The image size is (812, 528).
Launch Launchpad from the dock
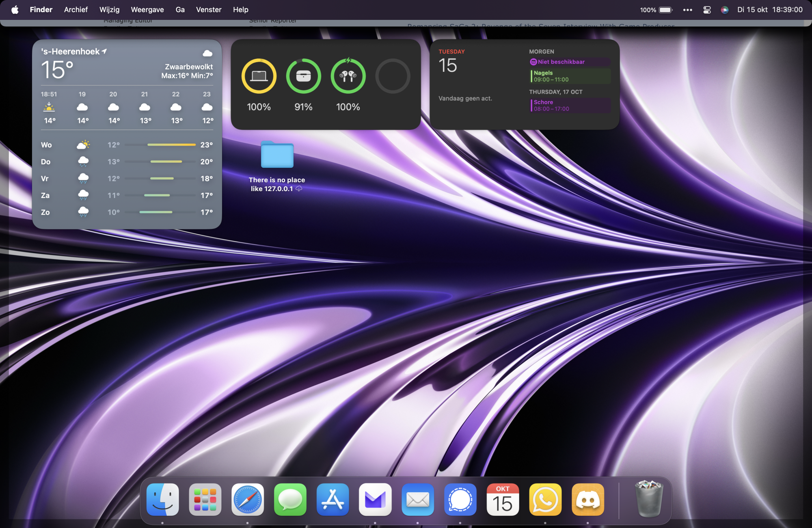pos(205,500)
